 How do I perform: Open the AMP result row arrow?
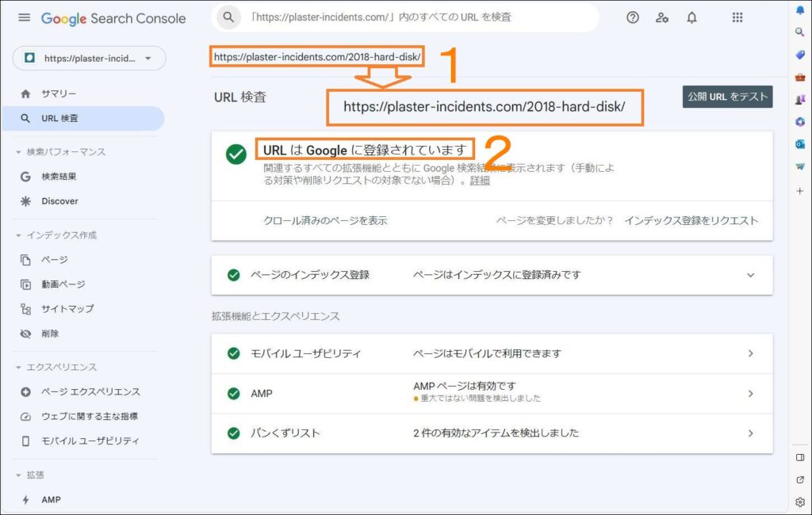[x=750, y=394]
